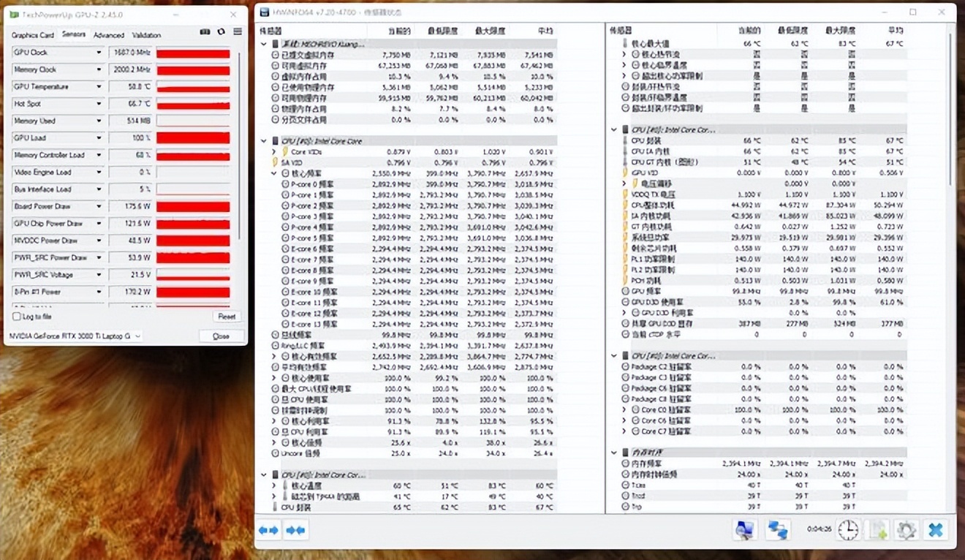This screenshot has width=965, height=560.
Task: Open HWiNFO sensor settings gear
Action: tap(907, 530)
